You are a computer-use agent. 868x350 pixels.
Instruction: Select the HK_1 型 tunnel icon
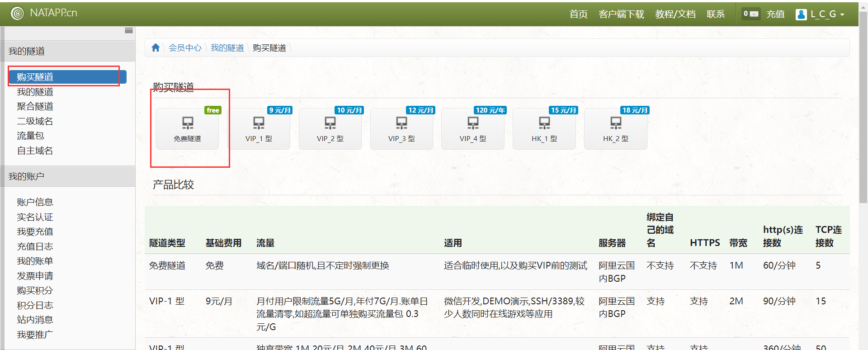(x=544, y=128)
